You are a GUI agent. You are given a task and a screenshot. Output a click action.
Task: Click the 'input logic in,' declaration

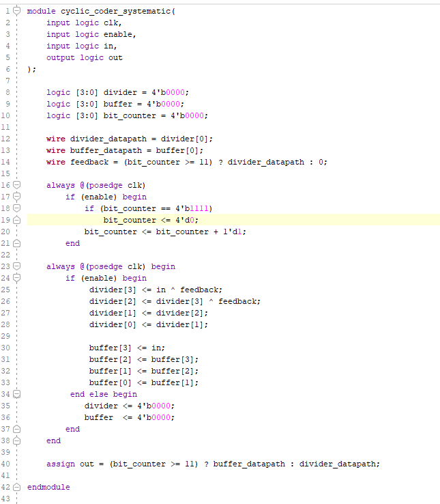click(x=82, y=46)
